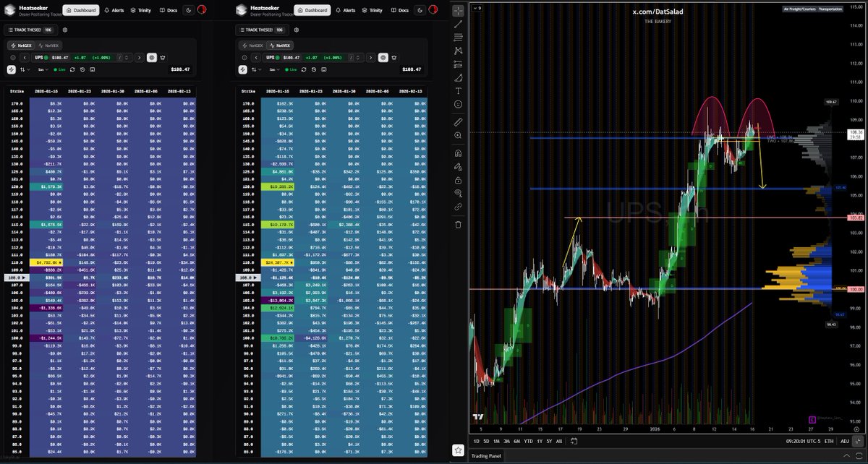Open the 5m interval dropdown in NetGEX dashboard
This screenshot has width=868, height=464.
pos(43,69)
